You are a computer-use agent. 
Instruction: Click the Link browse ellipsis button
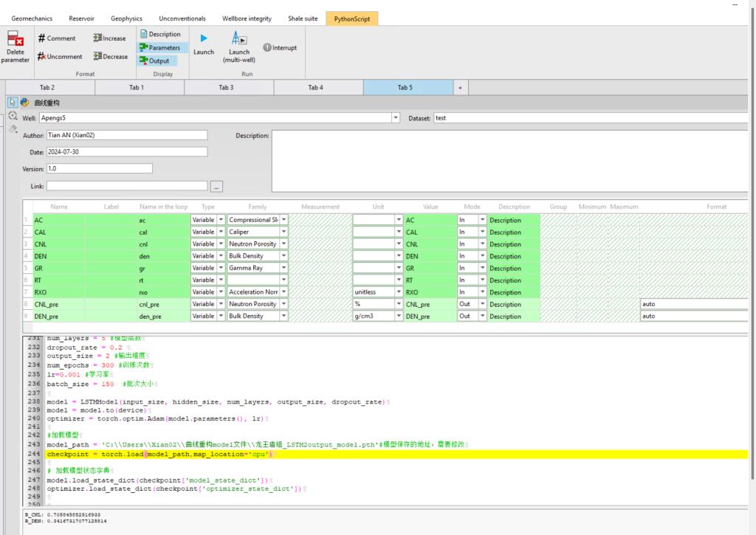coord(216,186)
